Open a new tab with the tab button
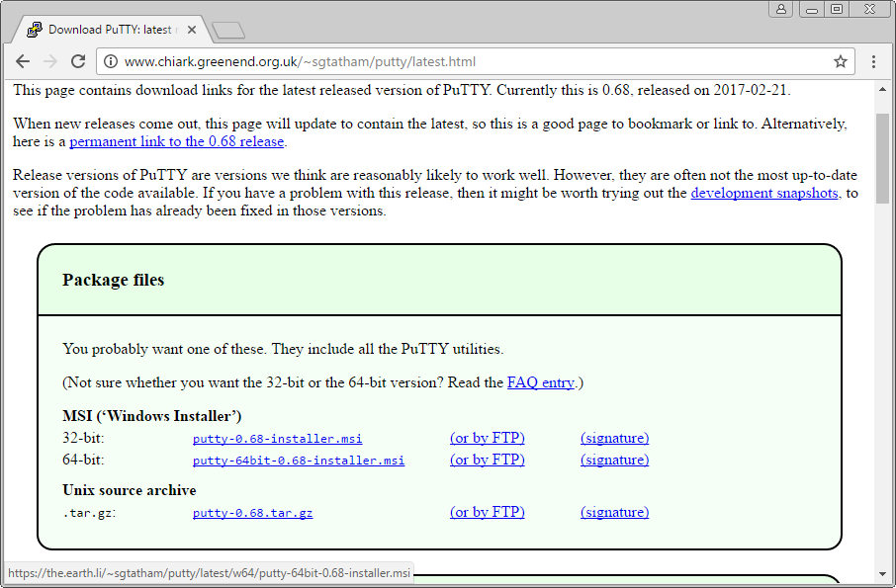Viewport: 896px width, 588px height. (x=228, y=30)
